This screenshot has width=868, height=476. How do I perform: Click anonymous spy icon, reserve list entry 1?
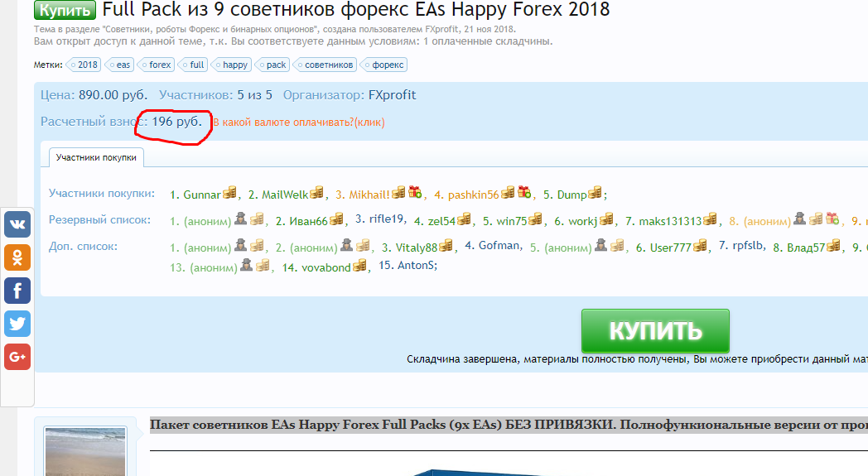240,219
